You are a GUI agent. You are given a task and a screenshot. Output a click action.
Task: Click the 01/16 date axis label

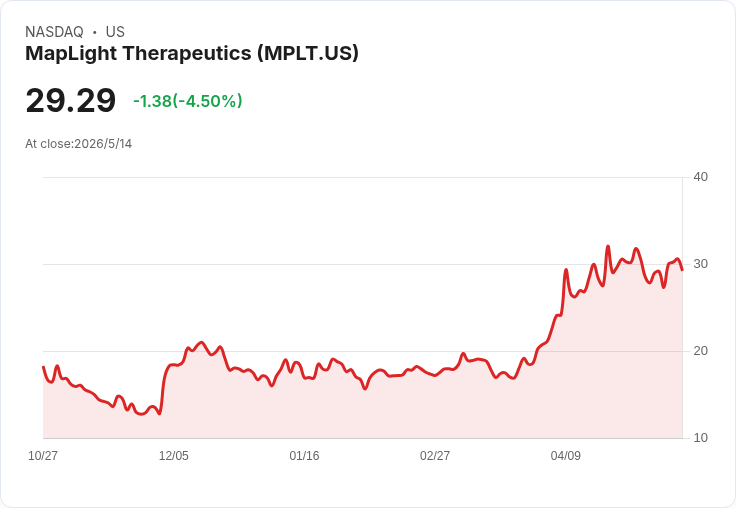[304, 455]
